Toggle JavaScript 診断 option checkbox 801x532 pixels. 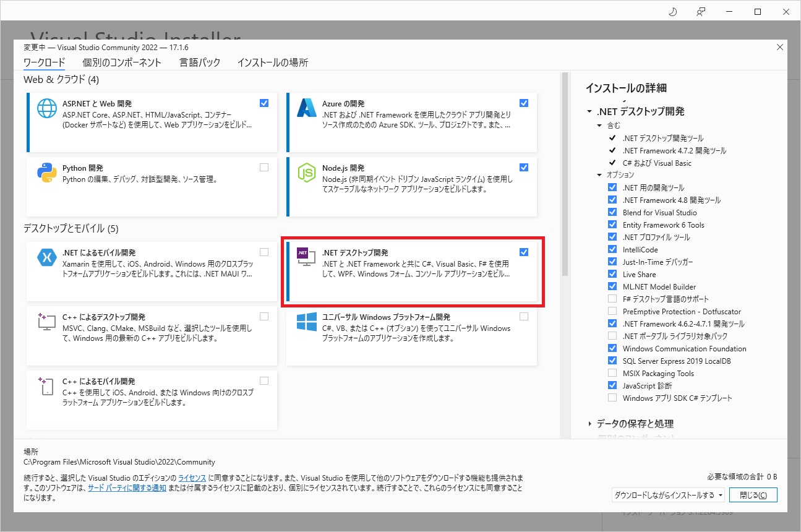tap(612, 385)
